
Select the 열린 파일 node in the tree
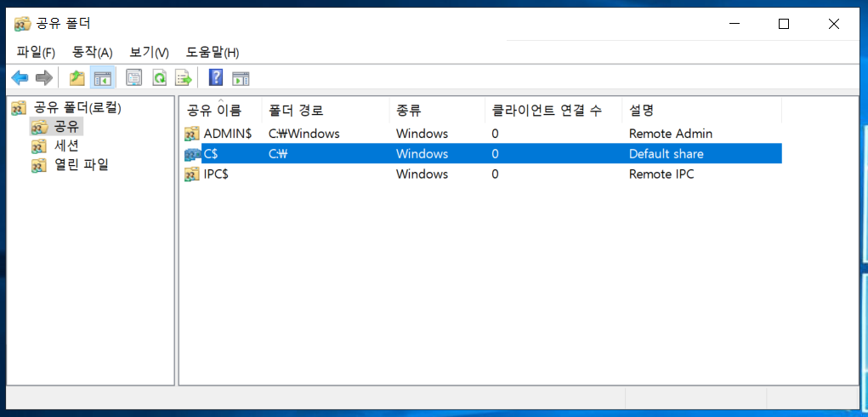point(81,165)
